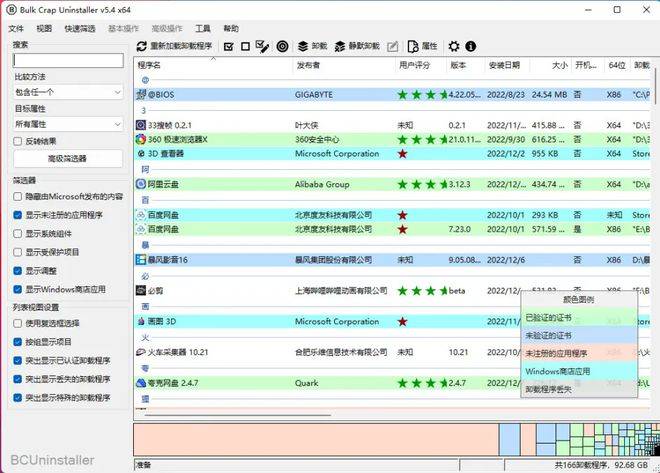
Task: Click the 静默卸载 quiet uninstall icon
Action: point(339,46)
